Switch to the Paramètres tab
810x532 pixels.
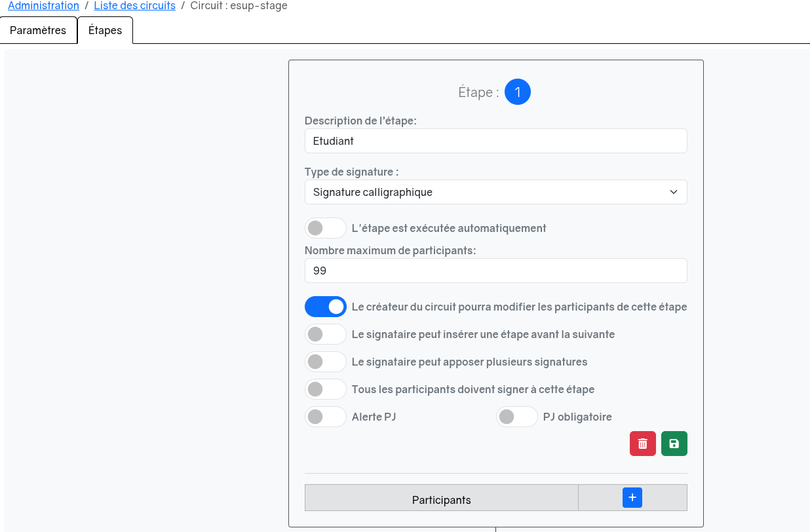tap(38, 31)
